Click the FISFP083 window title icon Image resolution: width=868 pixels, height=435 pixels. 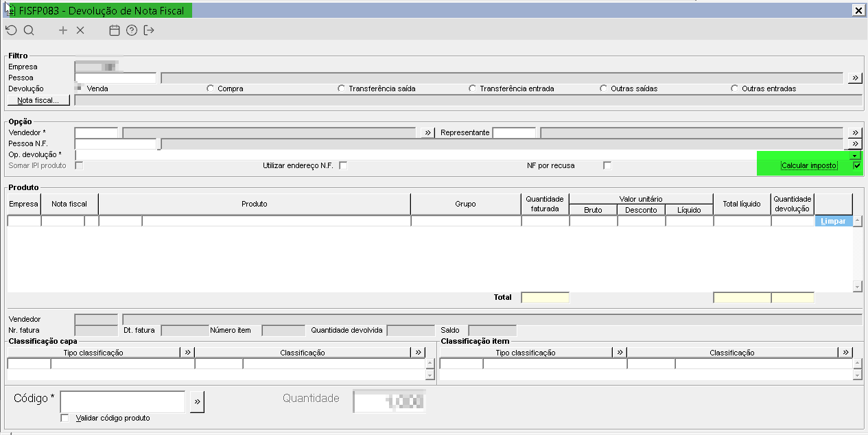[x=10, y=10]
